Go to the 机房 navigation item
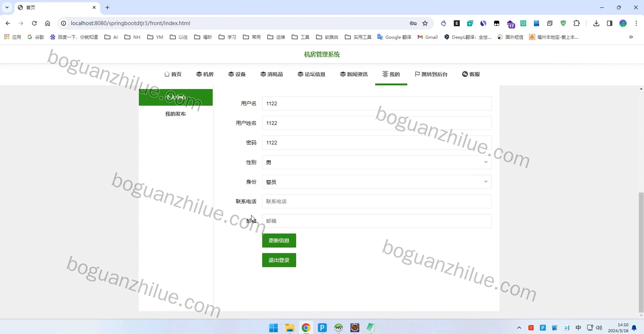This screenshot has height=334, width=644. (205, 74)
